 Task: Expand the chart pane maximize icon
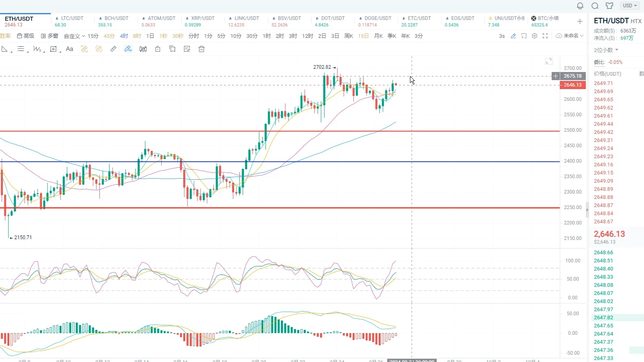(x=549, y=61)
